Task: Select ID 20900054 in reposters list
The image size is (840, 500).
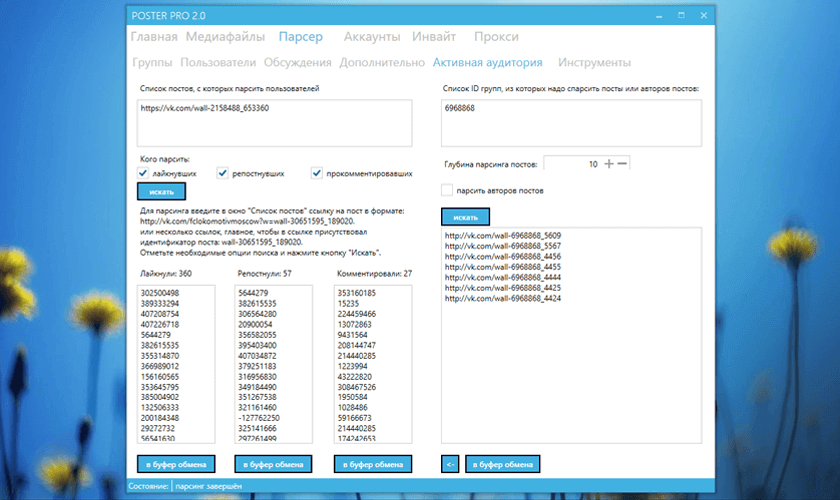Action: (255, 324)
